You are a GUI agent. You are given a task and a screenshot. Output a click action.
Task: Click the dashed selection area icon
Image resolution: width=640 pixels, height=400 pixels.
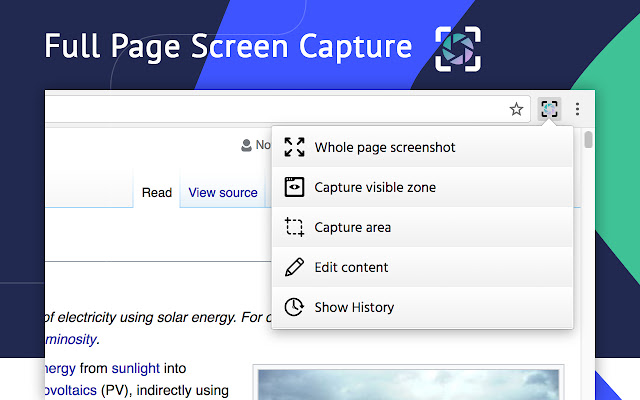294,227
